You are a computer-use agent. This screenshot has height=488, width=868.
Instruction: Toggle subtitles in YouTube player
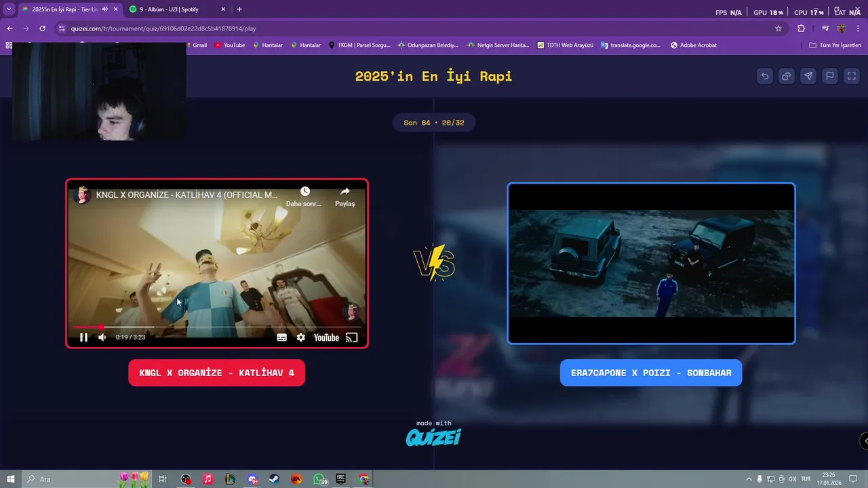click(281, 338)
